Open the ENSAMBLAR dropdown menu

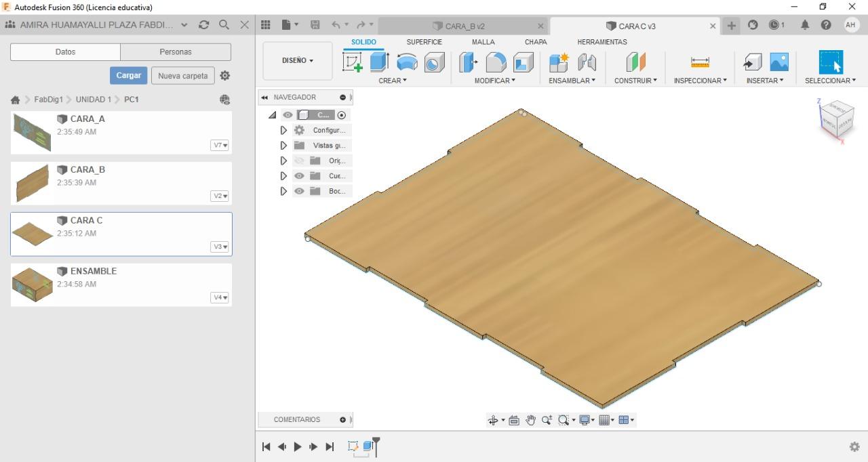pos(572,81)
